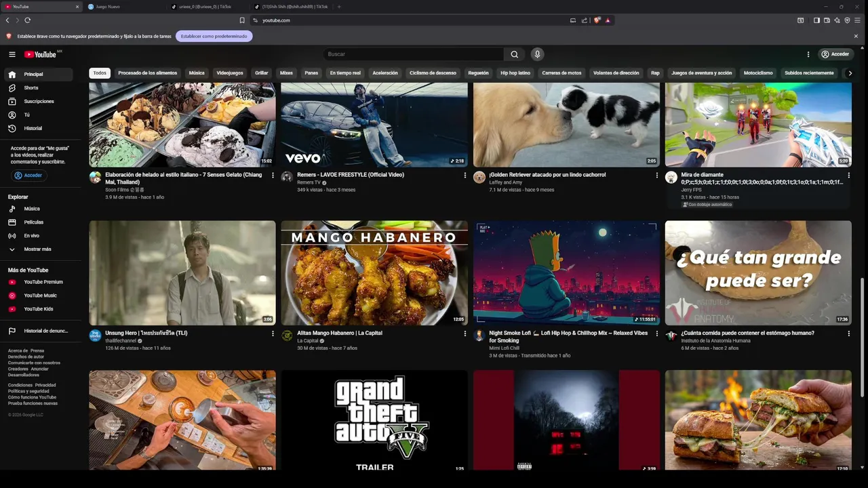The height and width of the screenshot is (488, 868).
Task: Switch to urieee_0 TikTok tab
Action: [207, 7]
